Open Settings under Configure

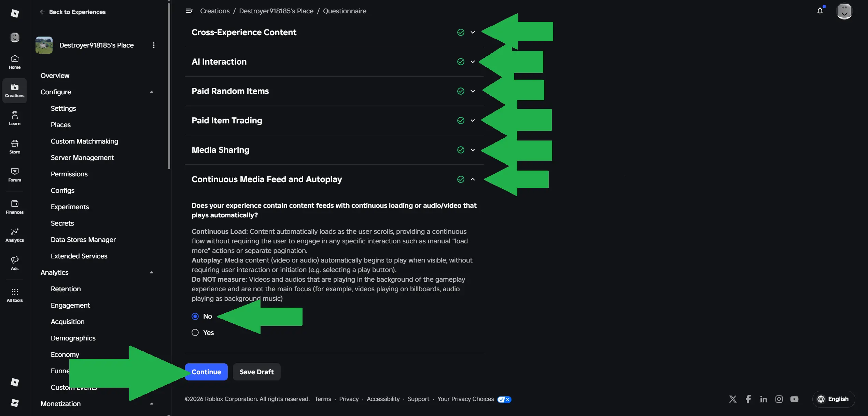click(x=63, y=108)
